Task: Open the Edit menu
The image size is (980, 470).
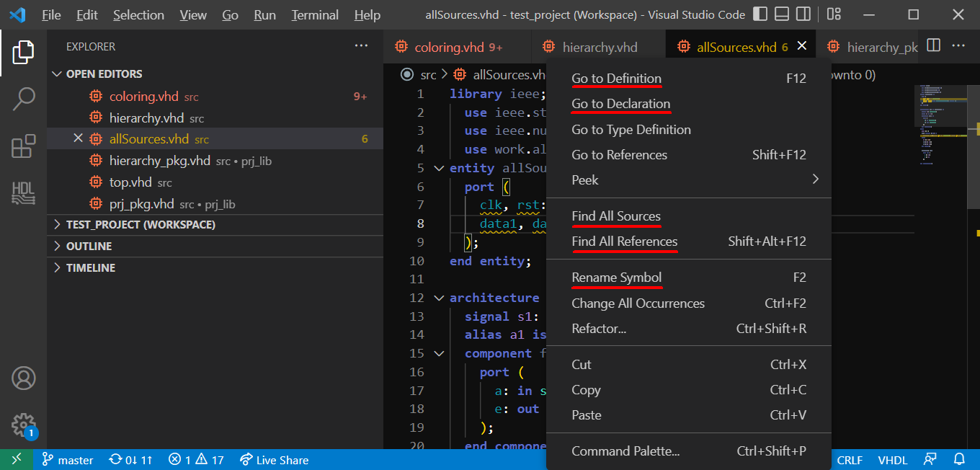Action: [x=87, y=14]
